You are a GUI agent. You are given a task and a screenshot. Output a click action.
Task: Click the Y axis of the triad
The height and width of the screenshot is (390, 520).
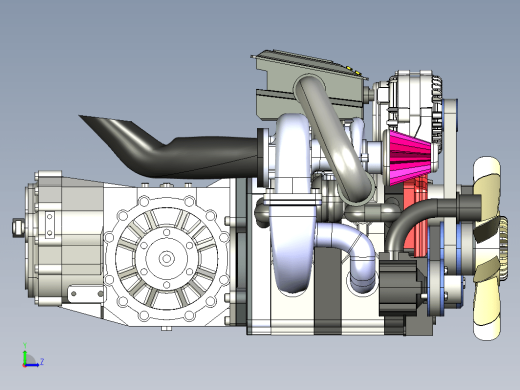pyautogui.click(x=25, y=353)
